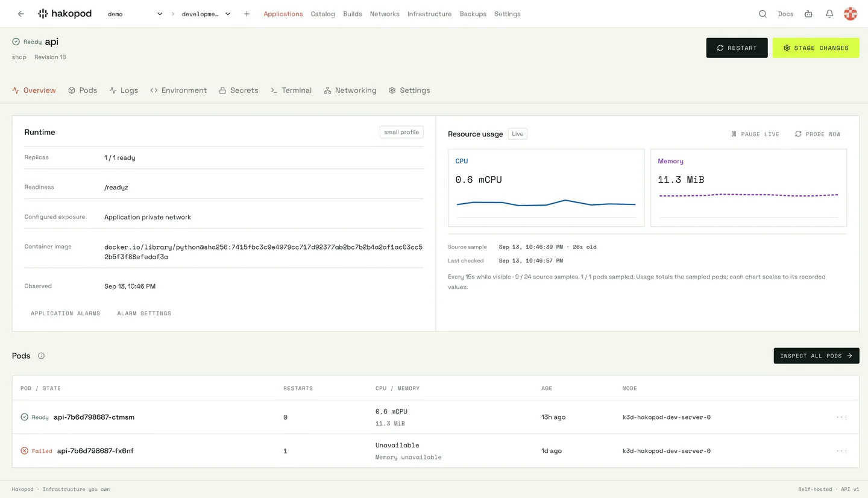
Task: Open Backups in top navigation
Action: click(x=473, y=14)
